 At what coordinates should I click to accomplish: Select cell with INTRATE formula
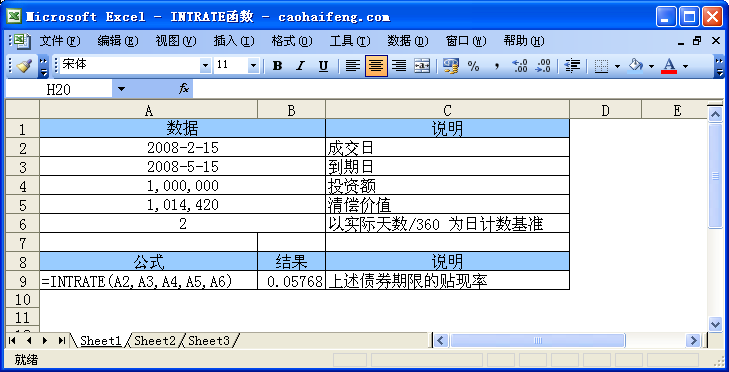pyautogui.click(x=149, y=280)
